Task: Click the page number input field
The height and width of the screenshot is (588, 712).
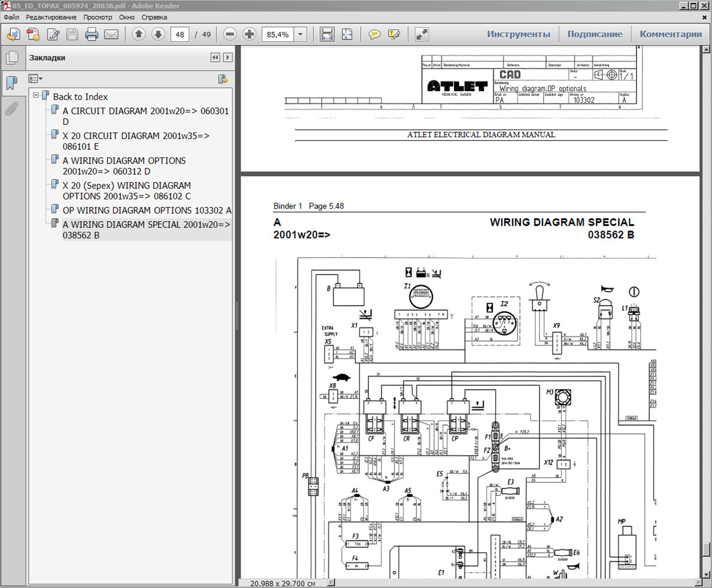Action: [x=180, y=35]
